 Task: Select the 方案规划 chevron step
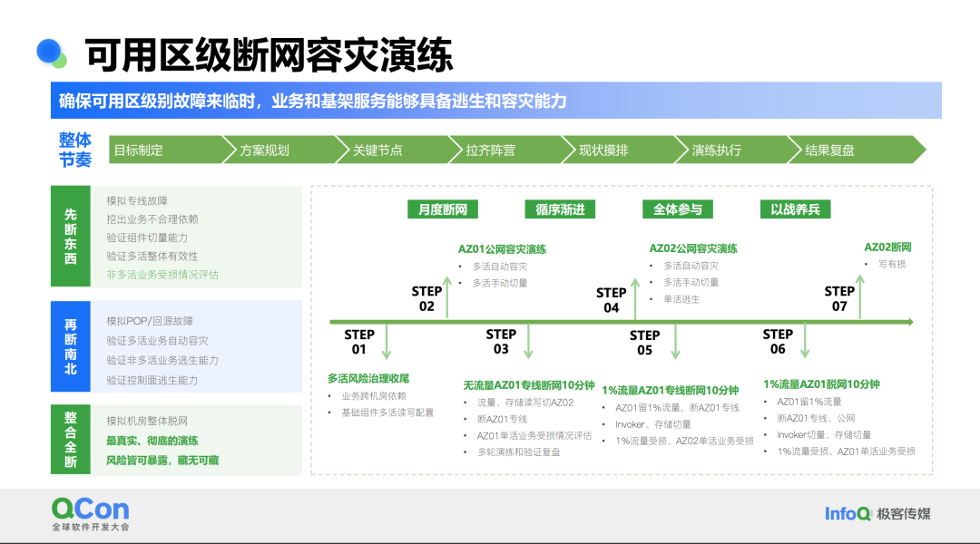[285, 150]
